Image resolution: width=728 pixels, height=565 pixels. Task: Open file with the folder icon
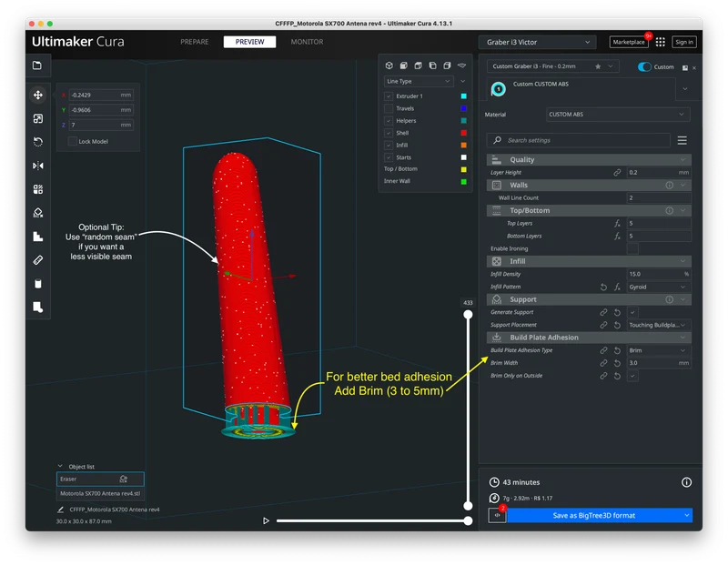(37, 66)
